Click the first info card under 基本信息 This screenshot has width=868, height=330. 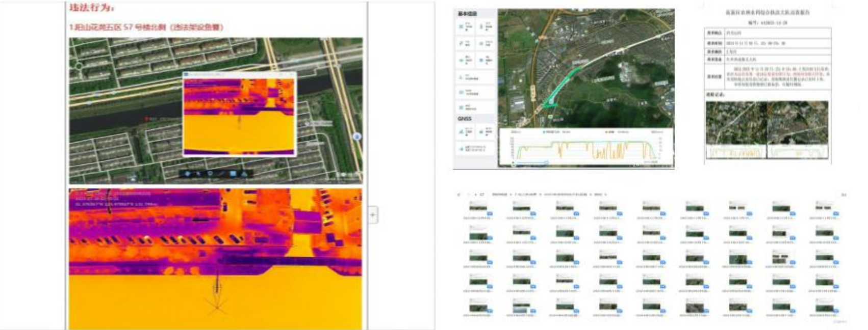tap(466, 26)
